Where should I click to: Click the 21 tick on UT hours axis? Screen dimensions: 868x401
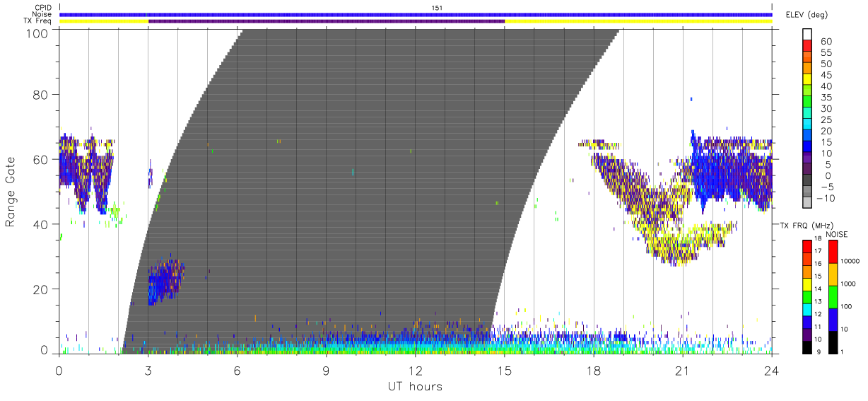(683, 370)
